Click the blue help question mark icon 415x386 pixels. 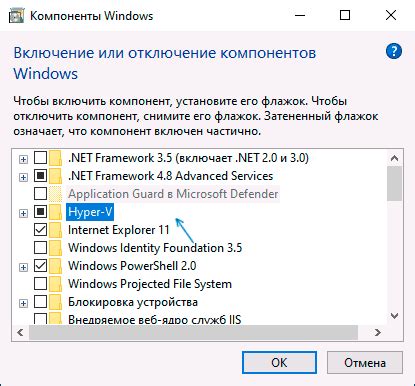coord(394,51)
